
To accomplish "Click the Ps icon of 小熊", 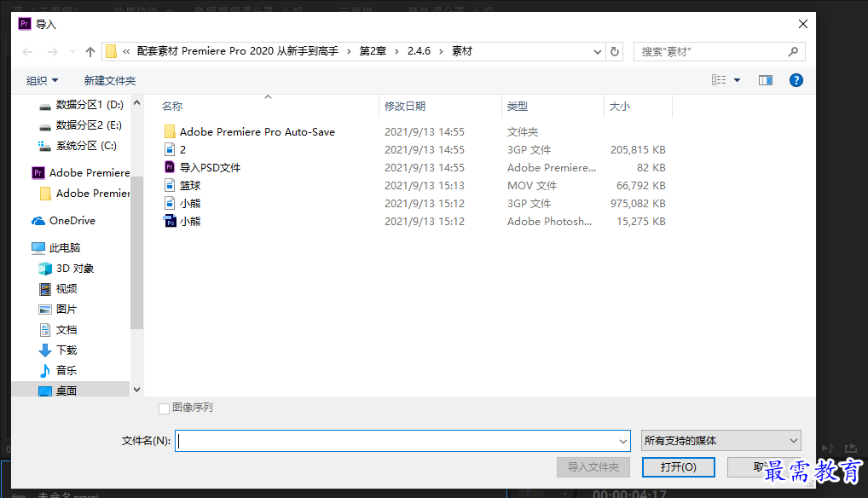I will pyautogui.click(x=170, y=222).
